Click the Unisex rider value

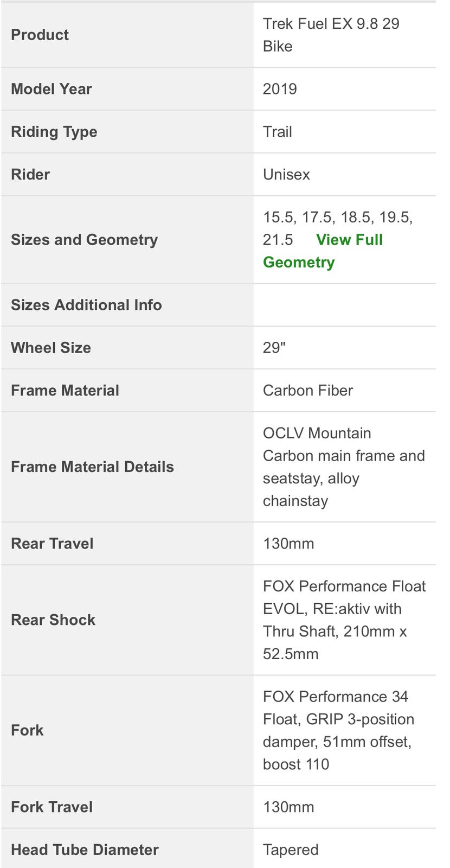pos(286,175)
